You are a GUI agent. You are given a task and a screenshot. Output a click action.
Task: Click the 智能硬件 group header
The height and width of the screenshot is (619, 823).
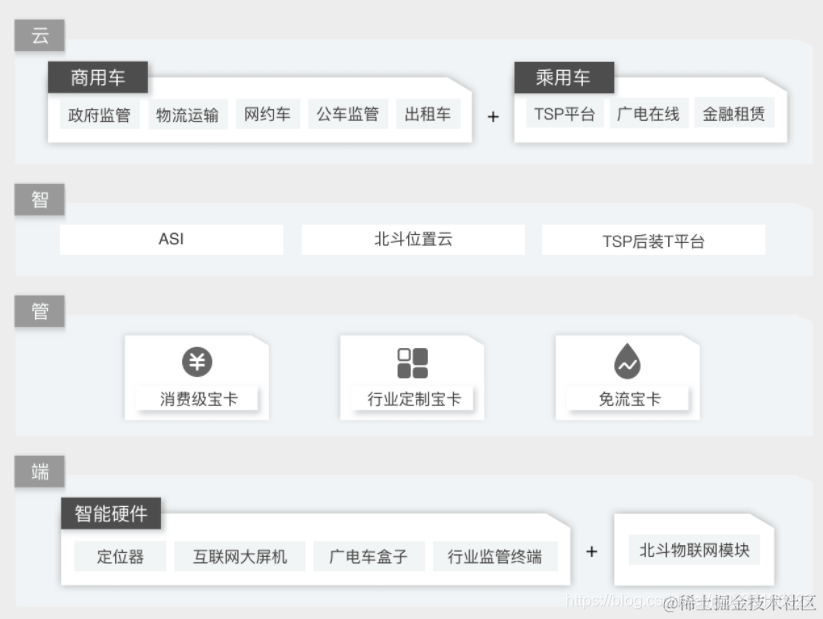pyautogui.click(x=111, y=513)
